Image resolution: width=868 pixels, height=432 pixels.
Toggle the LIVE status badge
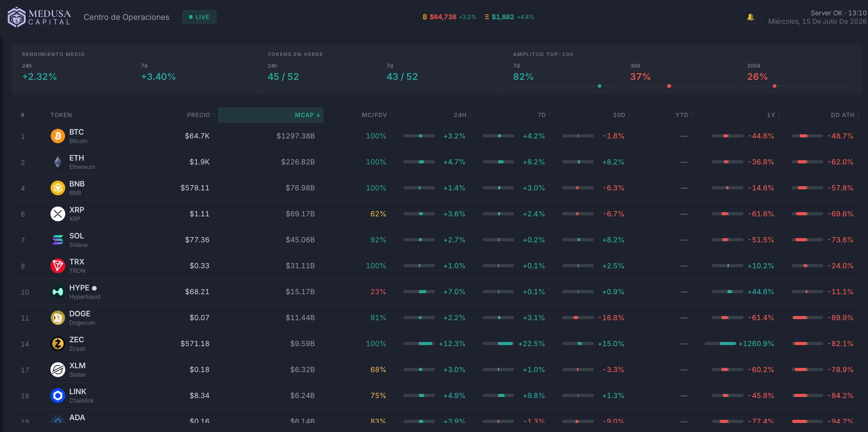[x=199, y=17]
